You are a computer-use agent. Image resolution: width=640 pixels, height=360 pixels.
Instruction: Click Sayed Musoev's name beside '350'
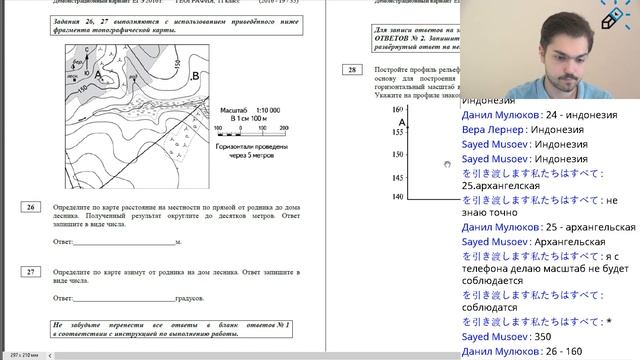tap(495, 337)
